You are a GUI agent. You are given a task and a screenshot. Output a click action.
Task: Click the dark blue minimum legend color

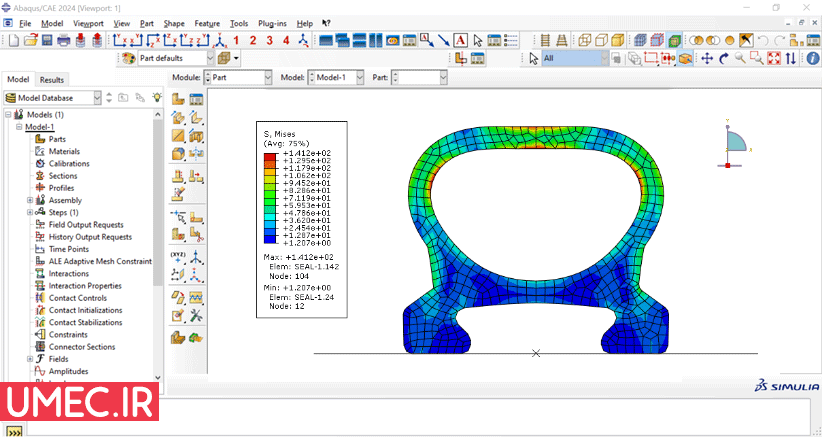tap(270, 239)
